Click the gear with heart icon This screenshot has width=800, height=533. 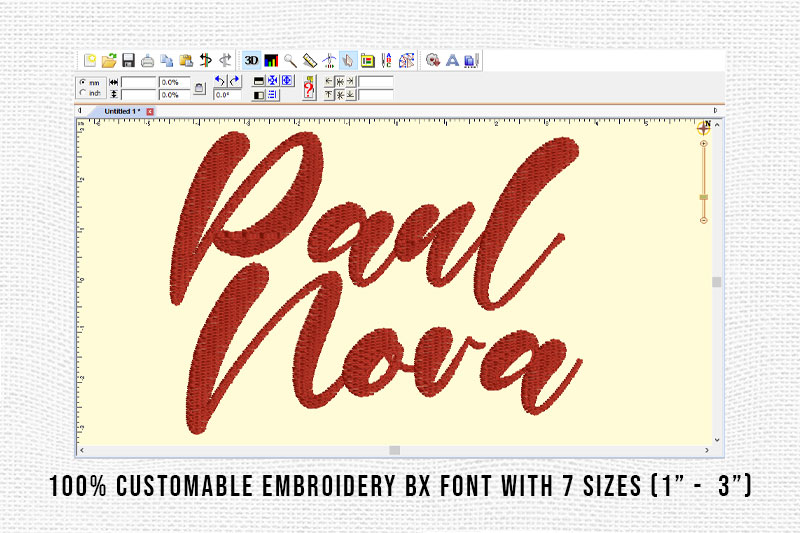tap(433, 61)
